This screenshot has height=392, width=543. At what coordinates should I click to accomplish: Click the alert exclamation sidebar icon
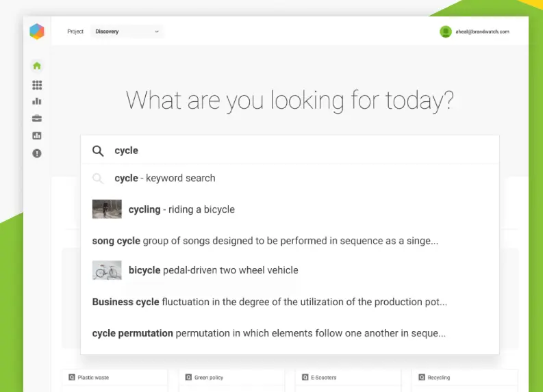(37, 153)
